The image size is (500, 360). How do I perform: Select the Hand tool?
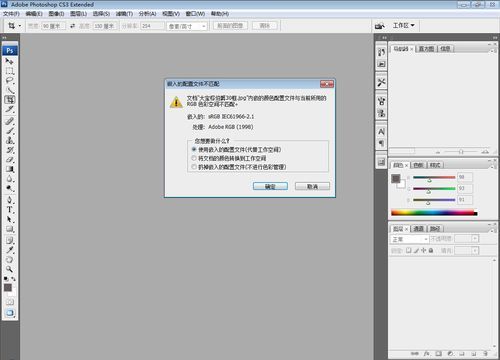(9, 260)
